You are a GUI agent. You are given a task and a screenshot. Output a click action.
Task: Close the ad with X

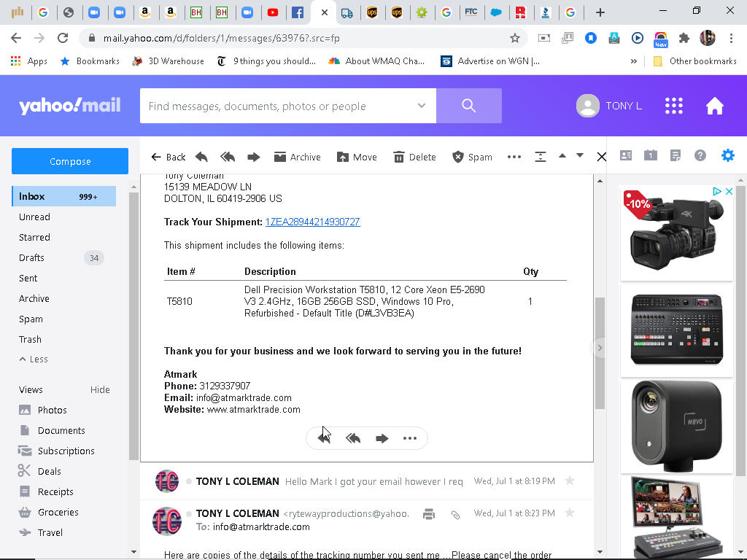click(729, 192)
